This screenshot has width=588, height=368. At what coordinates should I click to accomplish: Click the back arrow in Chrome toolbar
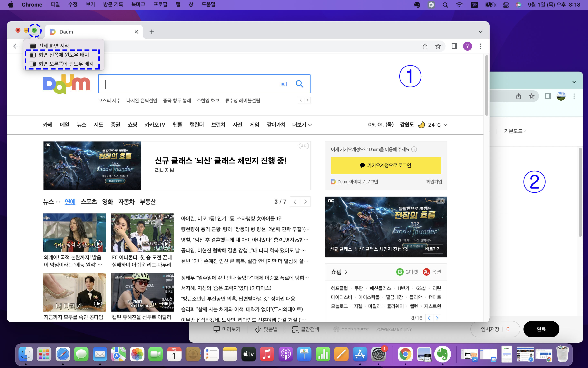(16, 46)
